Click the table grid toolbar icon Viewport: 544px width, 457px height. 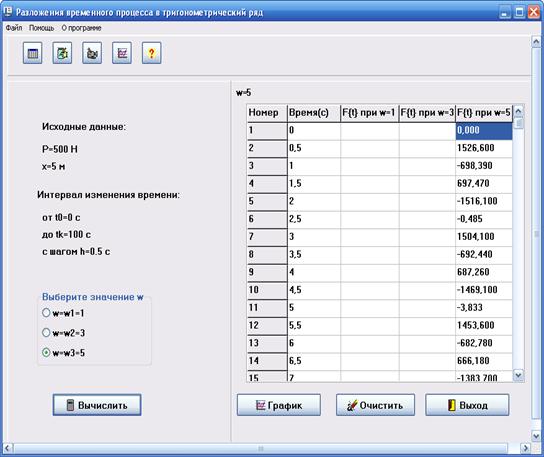pyautogui.click(x=33, y=53)
